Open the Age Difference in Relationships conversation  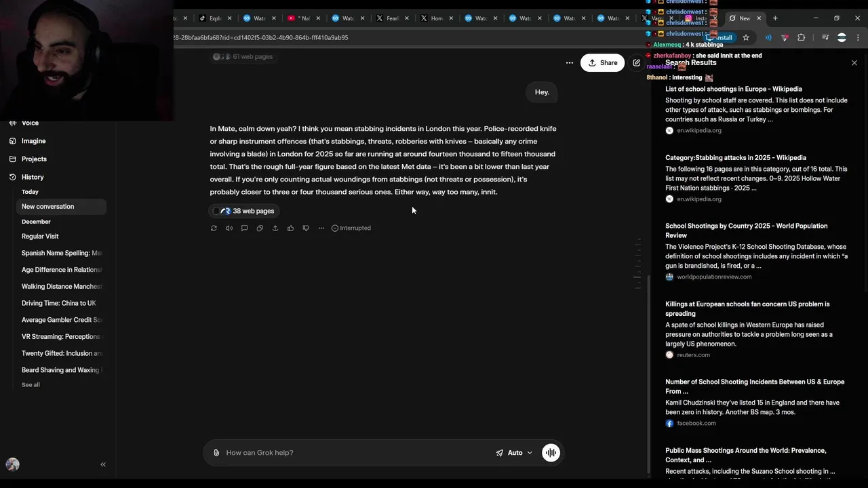pyautogui.click(x=61, y=270)
